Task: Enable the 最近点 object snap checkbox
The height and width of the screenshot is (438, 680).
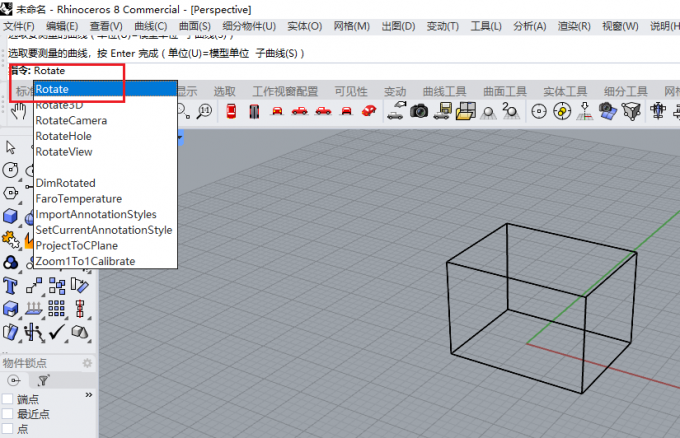Action: [x=7, y=413]
